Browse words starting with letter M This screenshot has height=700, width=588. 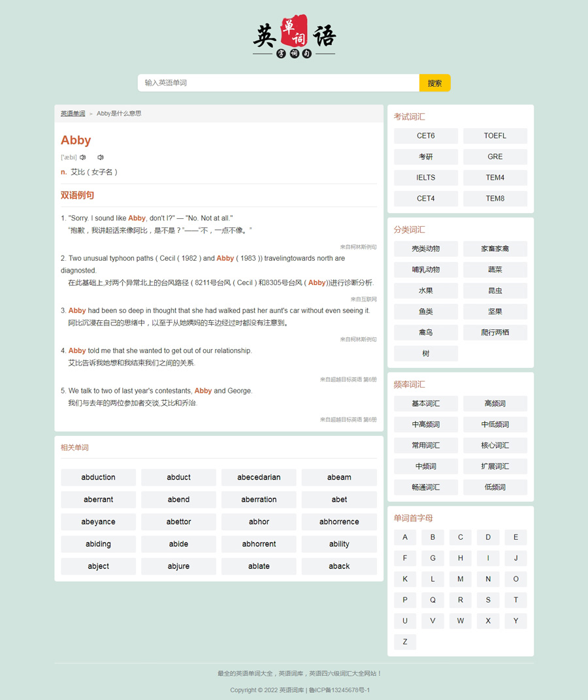click(x=460, y=579)
